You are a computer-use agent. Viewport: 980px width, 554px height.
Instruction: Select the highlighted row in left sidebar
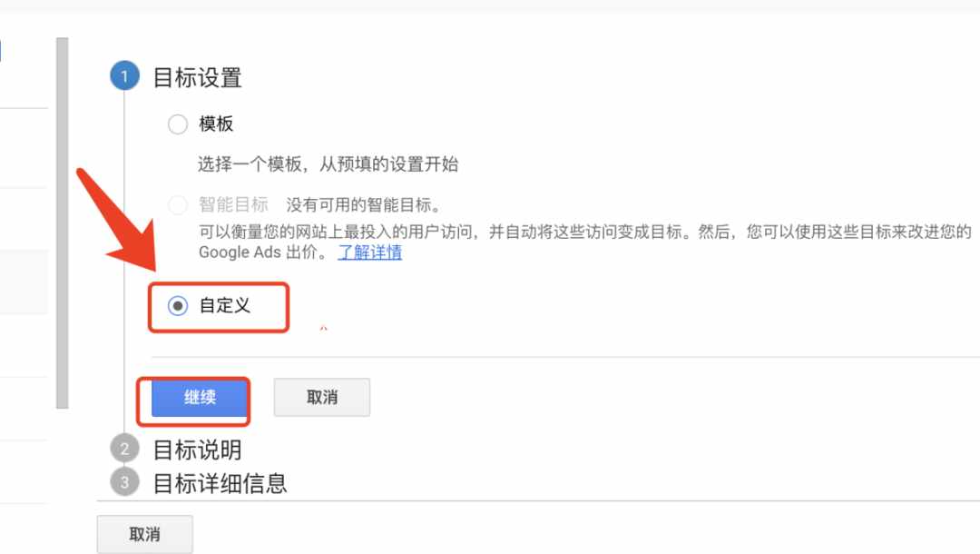24,282
